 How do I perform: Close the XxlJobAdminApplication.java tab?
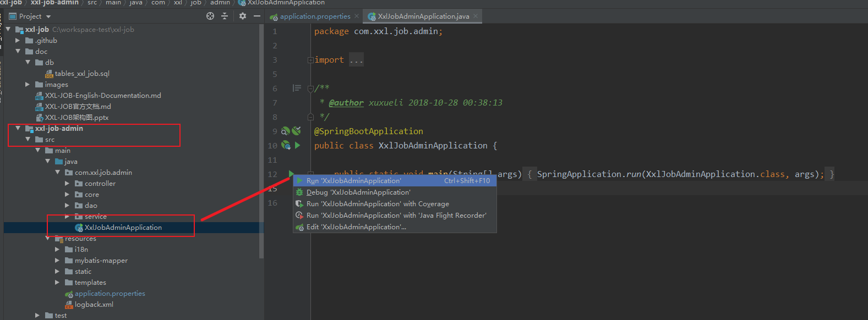(476, 16)
